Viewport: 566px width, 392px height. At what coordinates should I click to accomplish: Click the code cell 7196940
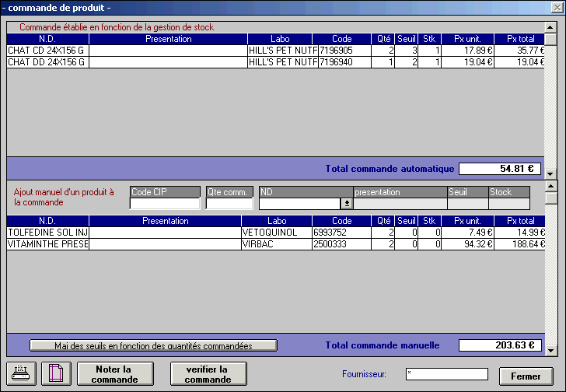pos(344,62)
